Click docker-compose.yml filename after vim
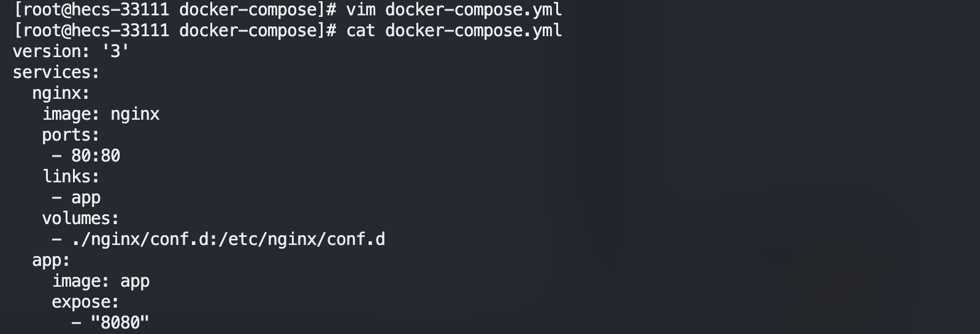 coord(473,10)
